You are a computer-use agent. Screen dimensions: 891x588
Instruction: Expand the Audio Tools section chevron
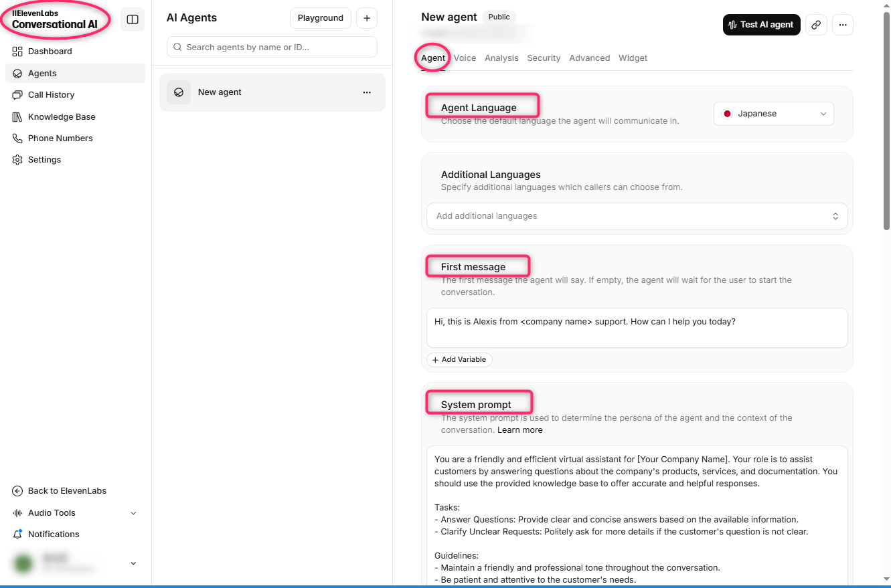pos(133,513)
